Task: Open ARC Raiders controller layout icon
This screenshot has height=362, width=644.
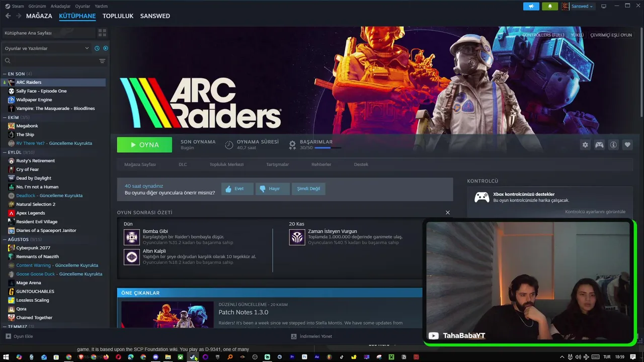Action: point(599,145)
